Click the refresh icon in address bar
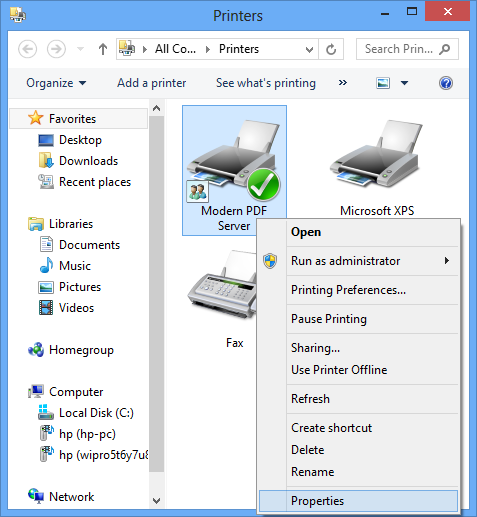The height and width of the screenshot is (517, 477). pos(331,49)
